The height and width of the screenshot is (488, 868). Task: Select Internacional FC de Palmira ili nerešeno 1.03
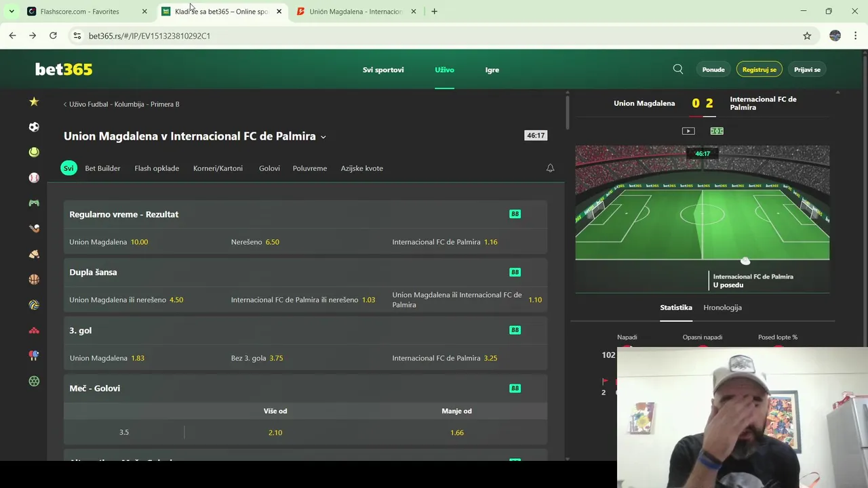point(306,300)
